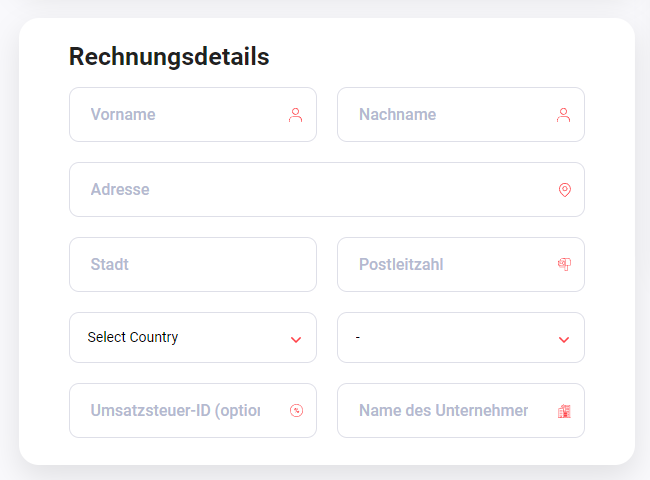Image resolution: width=650 pixels, height=480 pixels.
Task: Activate the Stadt input field
Action: pyautogui.click(x=193, y=264)
